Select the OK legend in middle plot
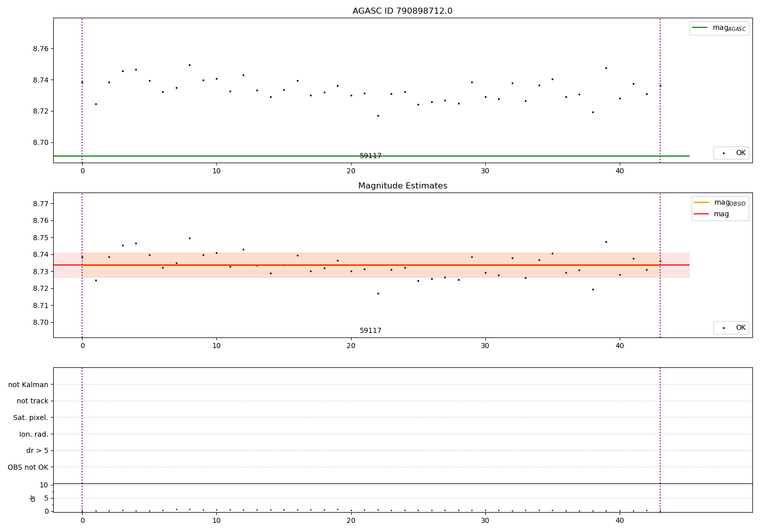This screenshot has width=760, height=532. [731, 328]
